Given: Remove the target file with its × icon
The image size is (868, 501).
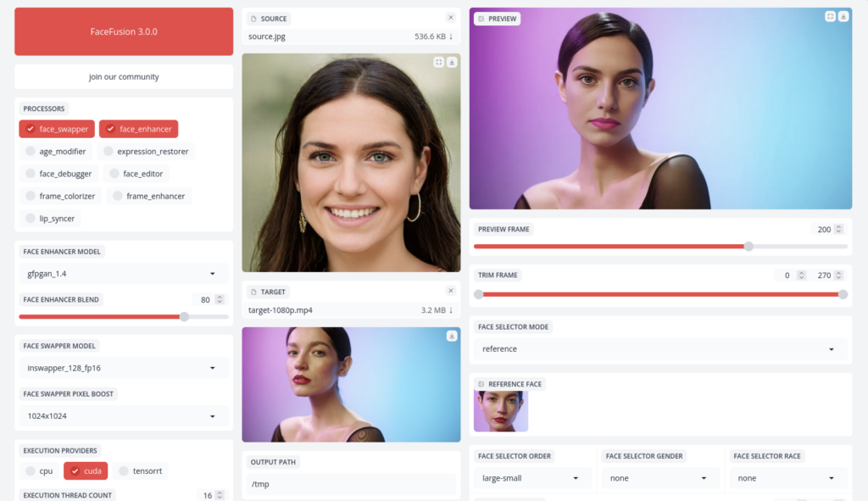Looking at the screenshot, I should 451,290.
